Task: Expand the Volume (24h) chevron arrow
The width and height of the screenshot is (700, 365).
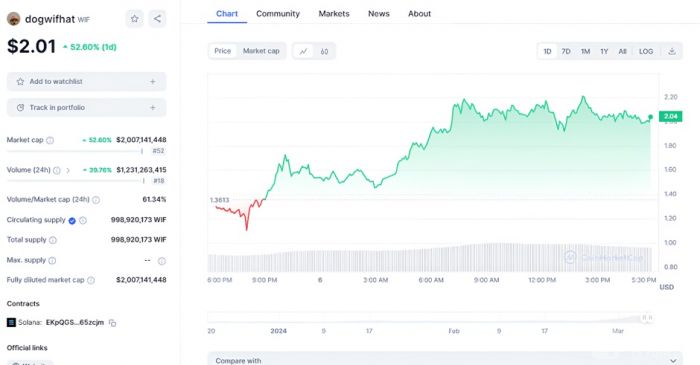Action: pyautogui.click(x=68, y=170)
